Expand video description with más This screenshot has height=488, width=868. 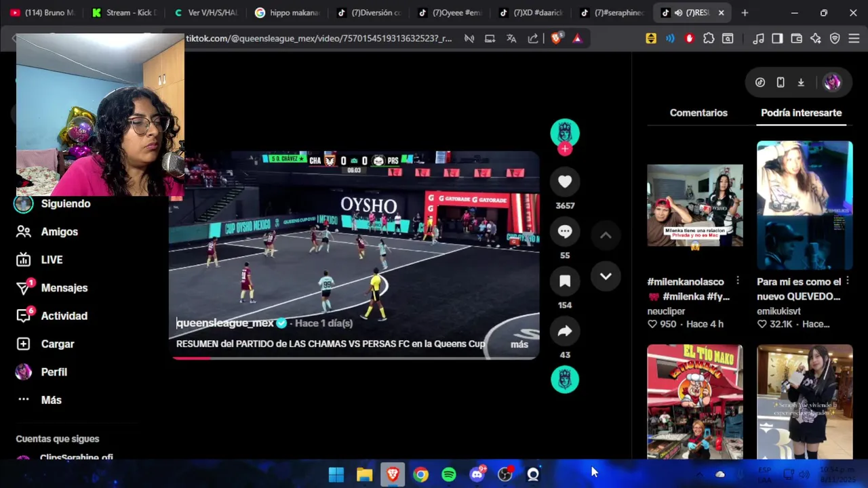pyautogui.click(x=519, y=344)
